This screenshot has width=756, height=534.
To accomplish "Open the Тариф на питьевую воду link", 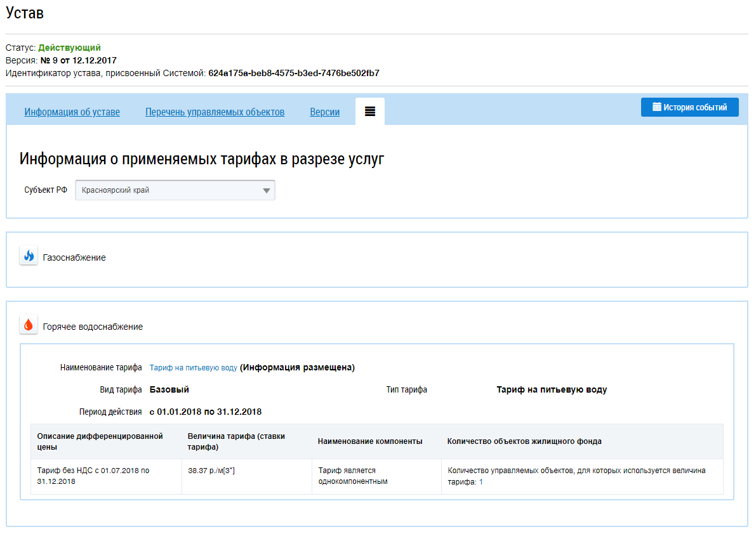I will (x=194, y=368).
